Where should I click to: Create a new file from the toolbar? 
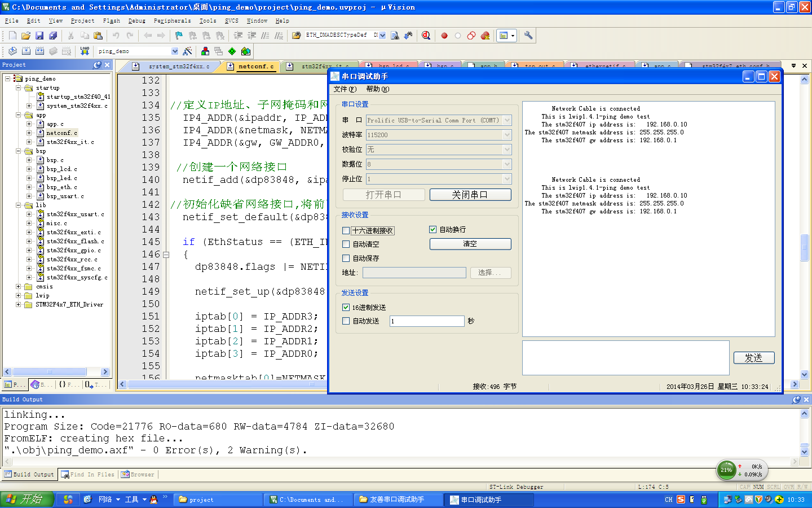click(x=12, y=36)
